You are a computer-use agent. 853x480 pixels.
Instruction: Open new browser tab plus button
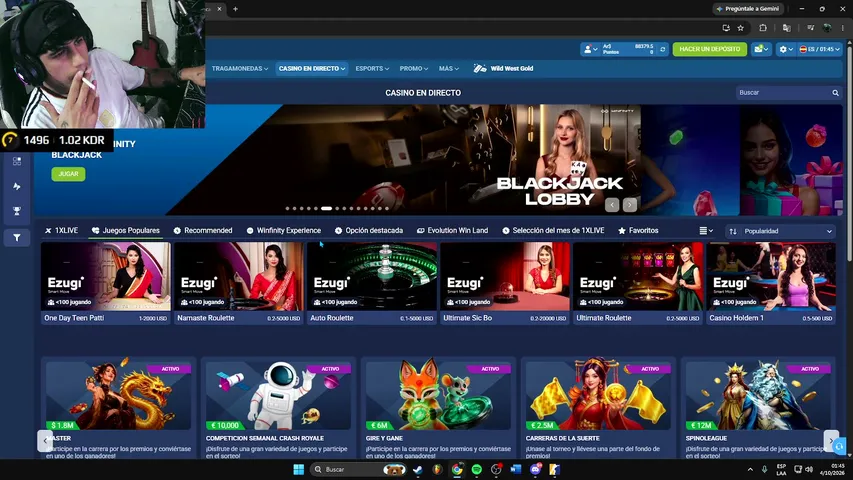(x=236, y=9)
